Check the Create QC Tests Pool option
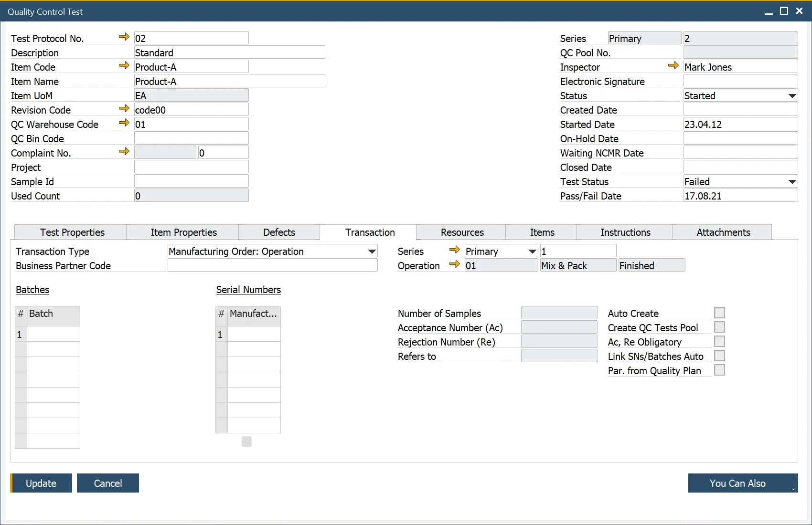Image resolution: width=812 pixels, height=525 pixels. [720, 327]
